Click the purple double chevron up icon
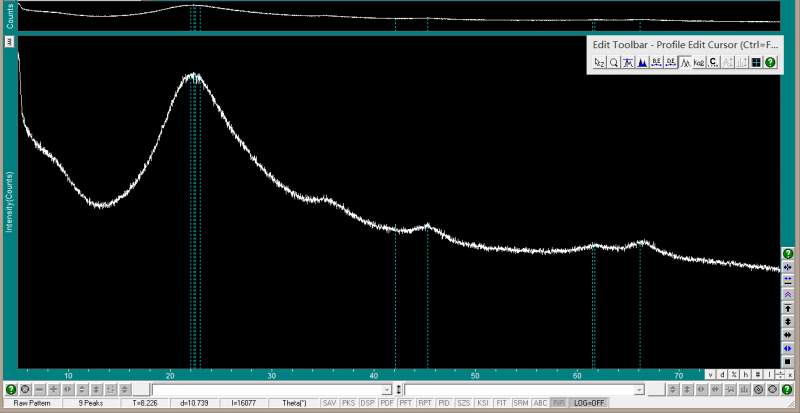This screenshot has height=413, width=800. pyautogui.click(x=788, y=295)
